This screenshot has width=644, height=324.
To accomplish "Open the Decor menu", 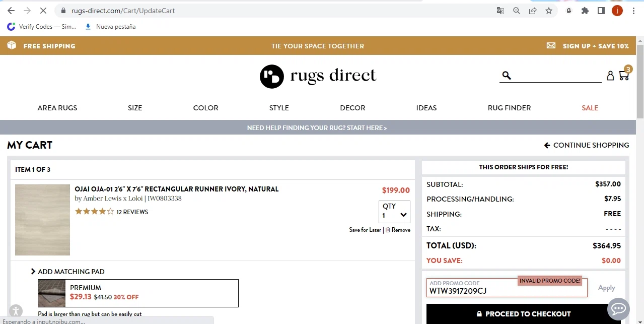I will (352, 108).
